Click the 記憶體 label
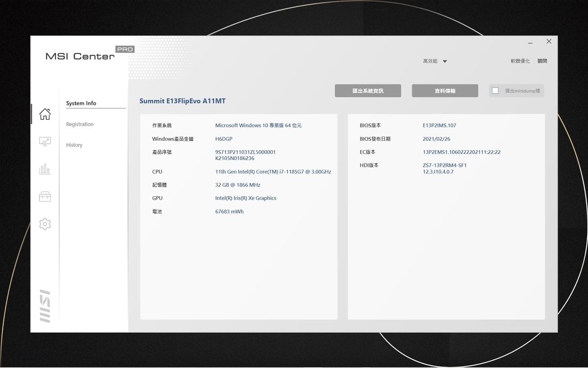This screenshot has width=588, height=368. coord(159,185)
